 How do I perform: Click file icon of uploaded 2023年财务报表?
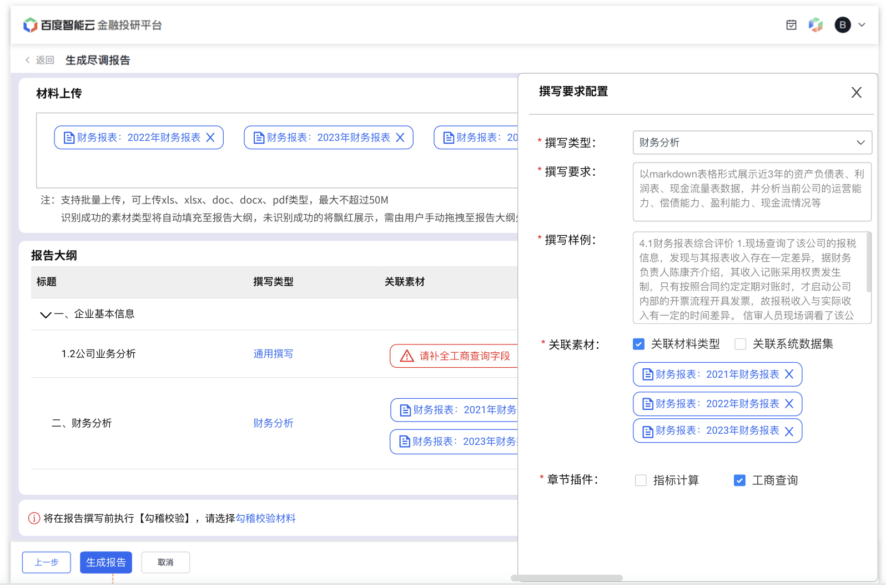[x=259, y=138]
